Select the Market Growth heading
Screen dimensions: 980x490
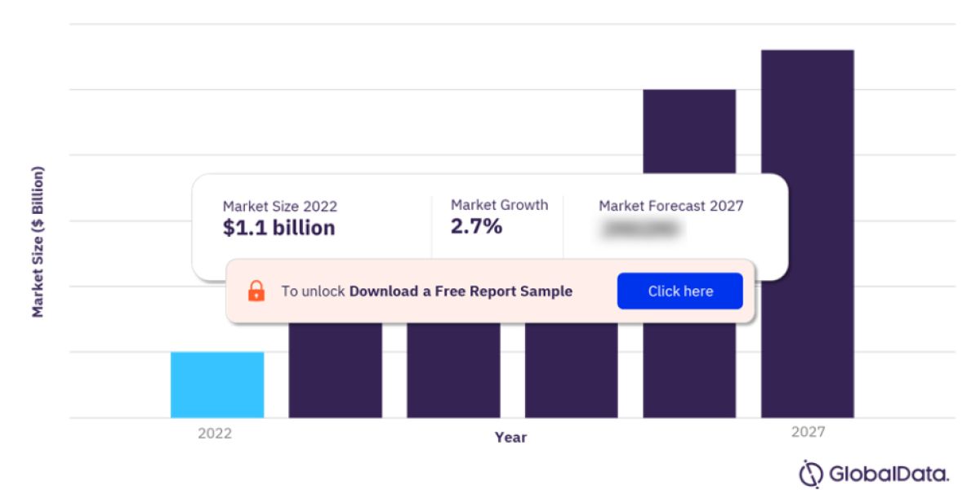click(499, 205)
